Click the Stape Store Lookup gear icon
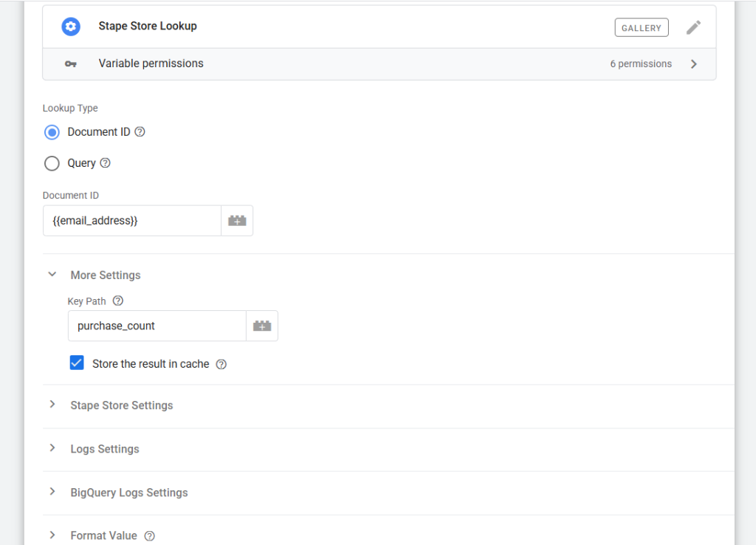This screenshot has width=756, height=545. click(71, 27)
